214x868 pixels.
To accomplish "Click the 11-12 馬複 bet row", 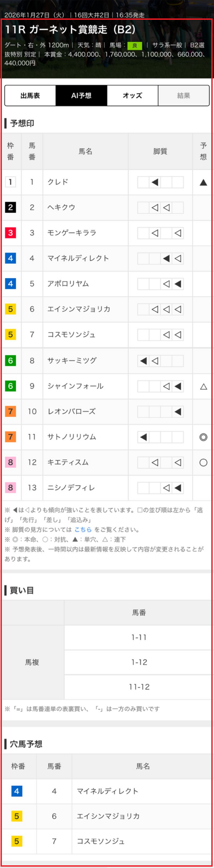I will (x=139, y=687).
